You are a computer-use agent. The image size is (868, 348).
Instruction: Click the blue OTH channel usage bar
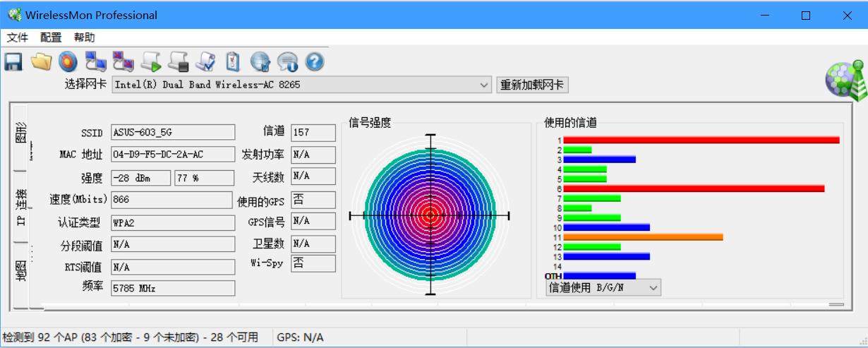click(x=599, y=275)
